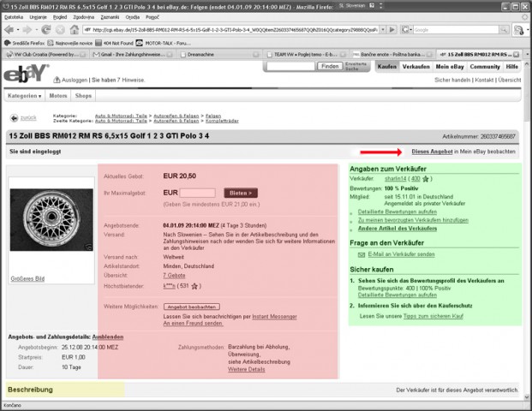The width and height of the screenshot is (532, 411).
Task: Open Najnovejše novice bookmark
Action: [x=70, y=43]
